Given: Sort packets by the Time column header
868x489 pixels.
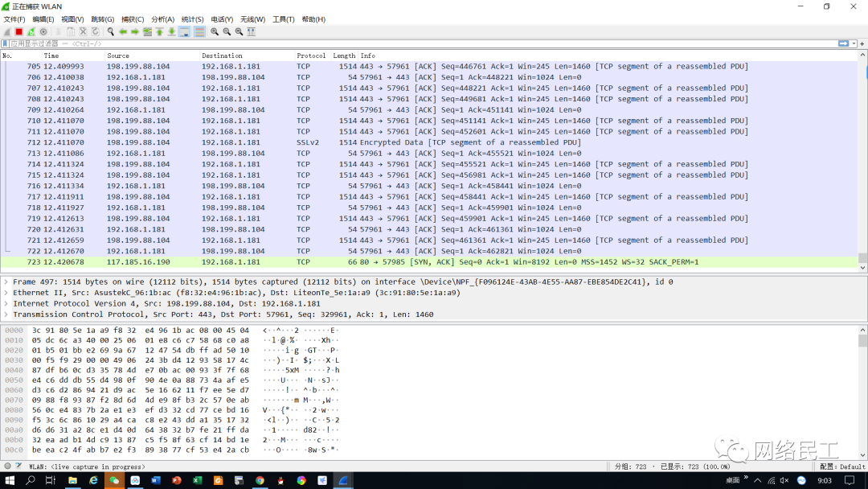Looking at the screenshot, I should [72, 55].
